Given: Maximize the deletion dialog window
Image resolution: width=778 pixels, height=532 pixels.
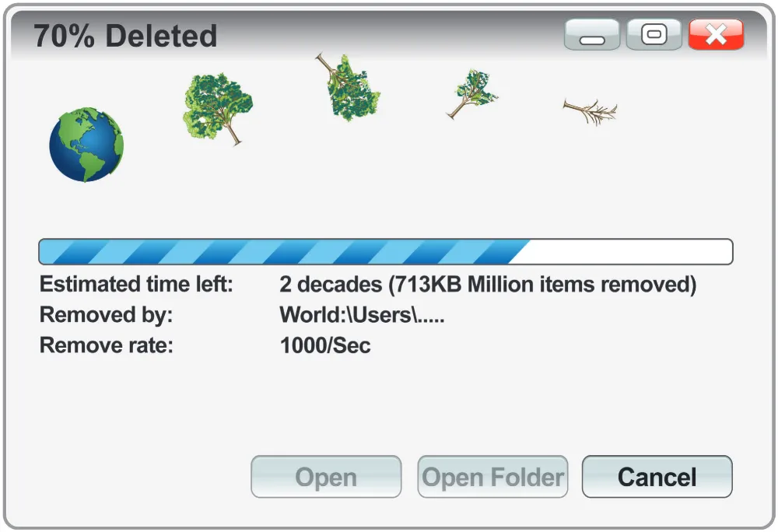Looking at the screenshot, I should [654, 35].
